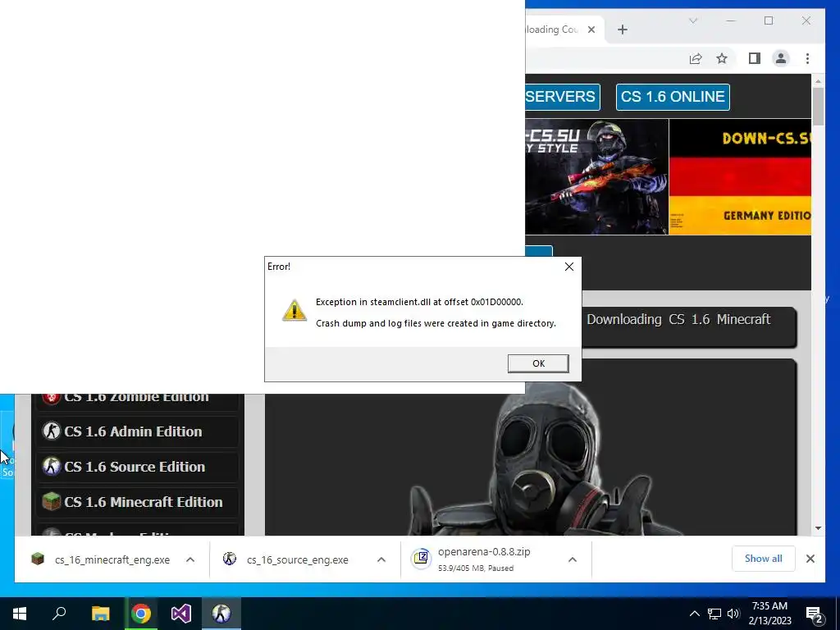The image size is (840, 630).
Task: Open downloaded cs_16_source_eng.exe
Action: click(297, 559)
